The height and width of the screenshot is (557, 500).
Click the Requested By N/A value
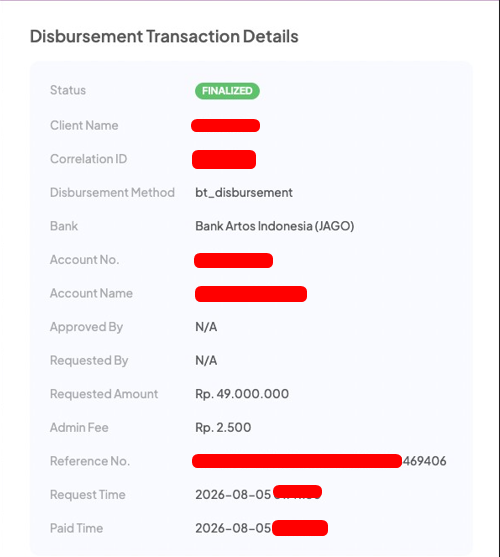coord(206,360)
